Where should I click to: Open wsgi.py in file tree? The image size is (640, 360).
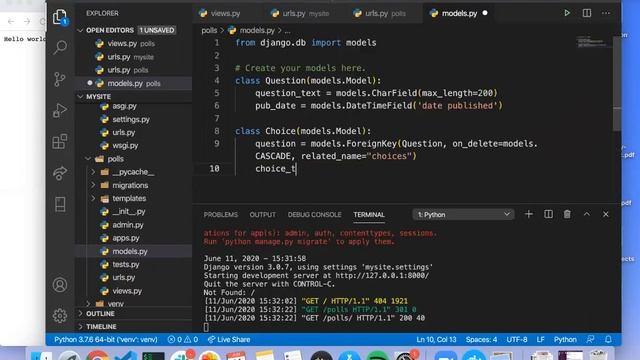pos(133,146)
